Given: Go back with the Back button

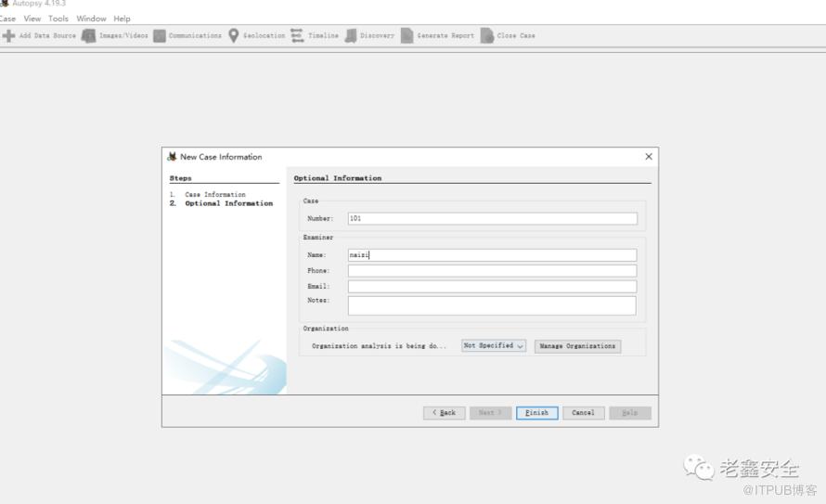Looking at the screenshot, I should [444, 413].
